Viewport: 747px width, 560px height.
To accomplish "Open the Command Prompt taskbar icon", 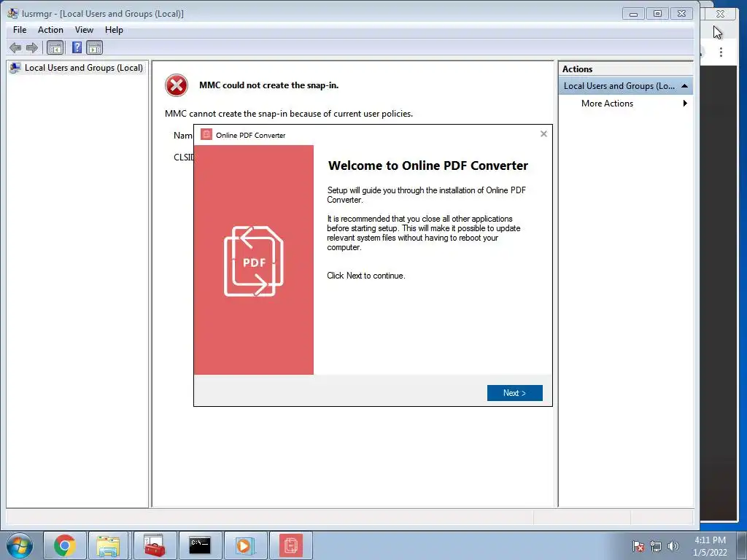I will (x=200, y=545).
